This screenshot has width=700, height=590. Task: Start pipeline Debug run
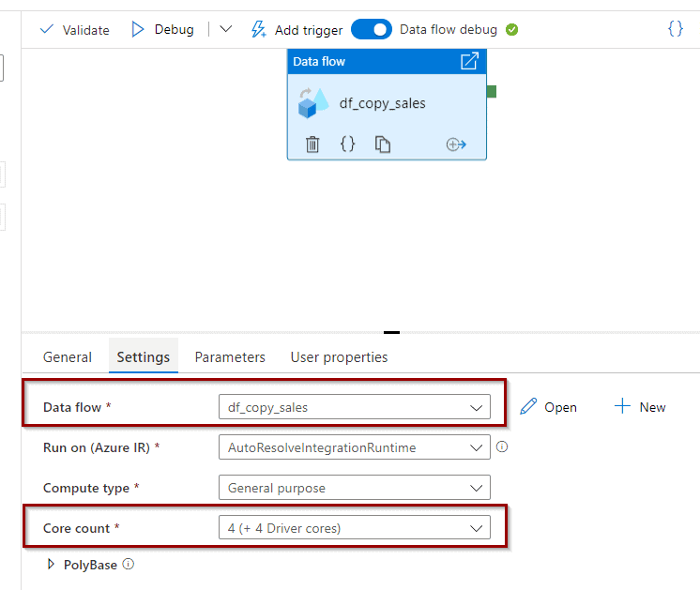(x=163, y=29)
